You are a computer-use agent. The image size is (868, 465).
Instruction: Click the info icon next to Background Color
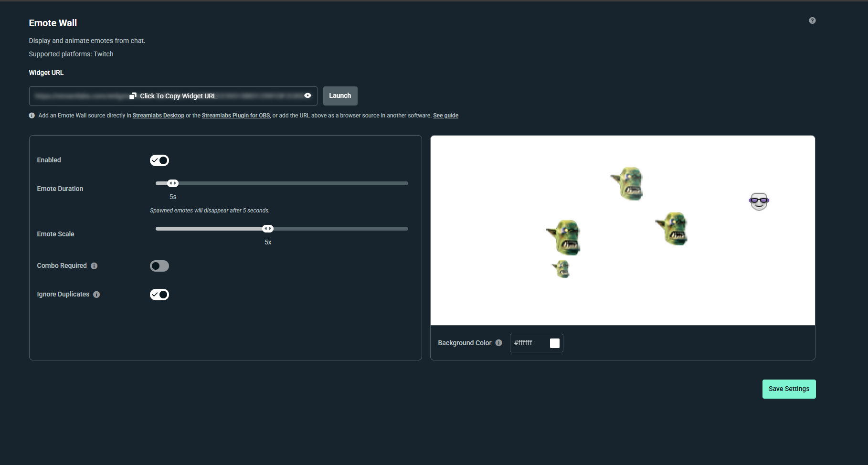498,343
